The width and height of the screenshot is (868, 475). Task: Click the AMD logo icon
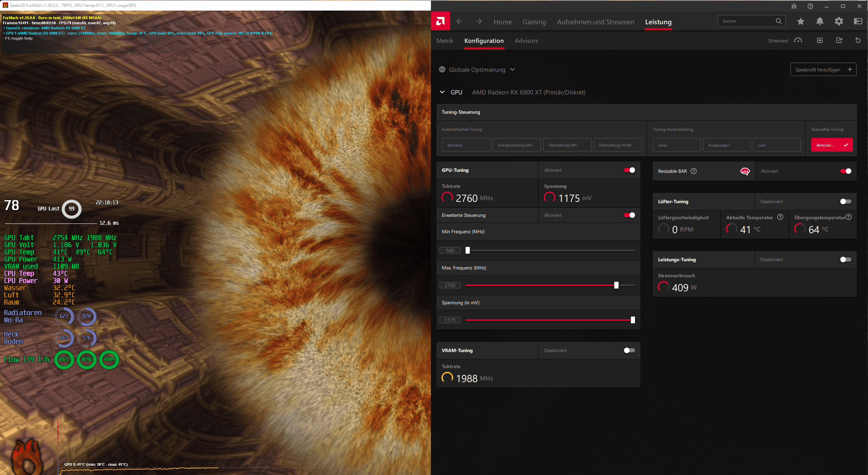(440, 22)
